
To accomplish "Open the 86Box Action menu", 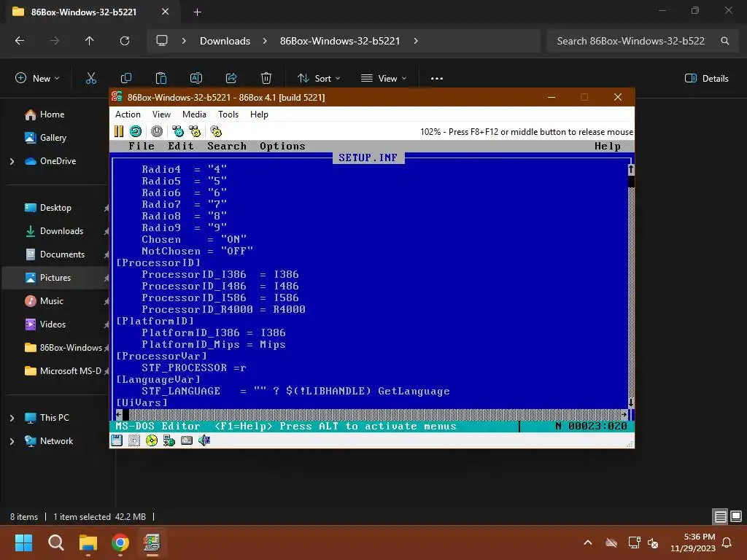I will tap(128, 114).
